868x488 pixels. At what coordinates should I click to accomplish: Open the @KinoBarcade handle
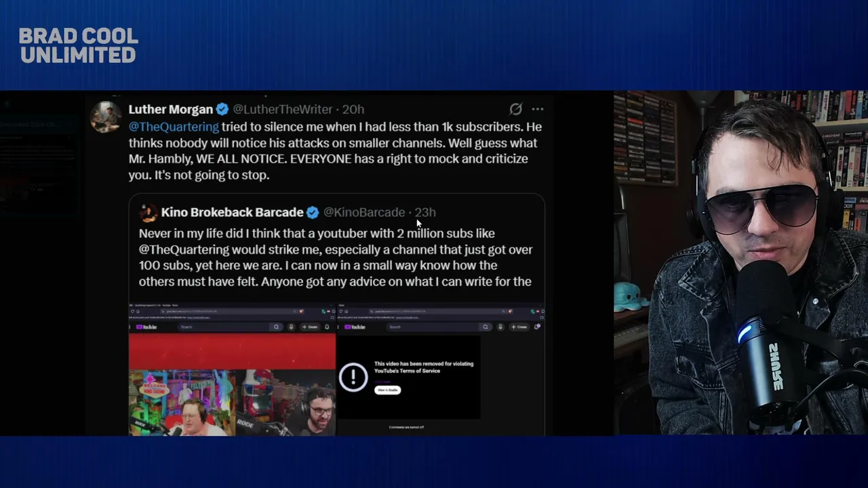click(364, 212)
